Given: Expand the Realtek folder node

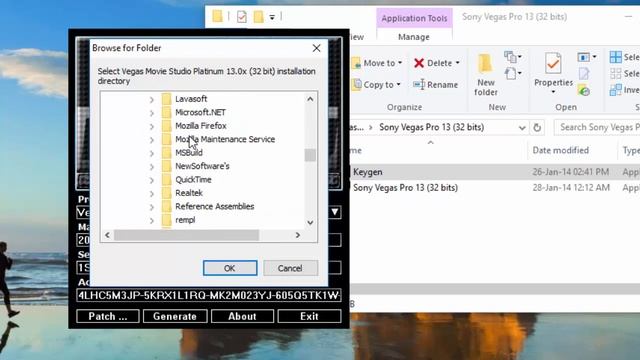Looking at the screenshot, I should (x=152, y=193).
